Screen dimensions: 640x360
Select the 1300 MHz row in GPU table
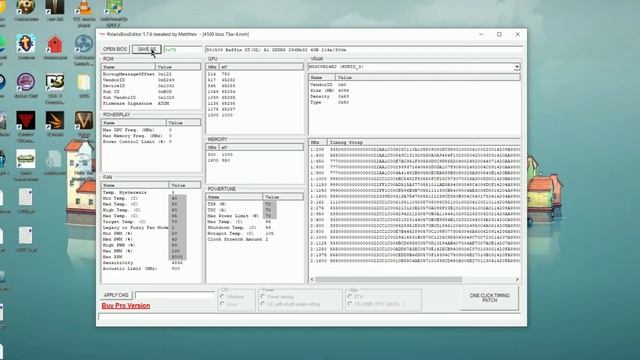255,115
